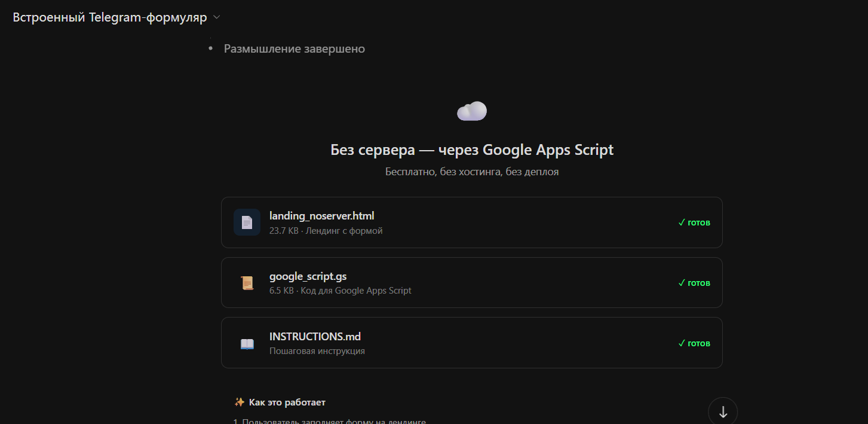Open the chat title dropdown chevron
The height and width of the screenshot is (424, 868).
pyautogui.click(x=217, y=17)
